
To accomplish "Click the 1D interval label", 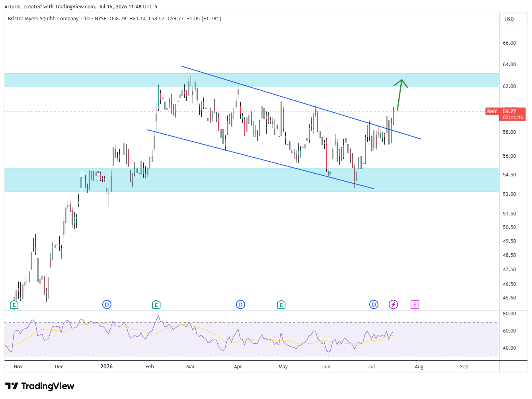I will click(87, 18).
